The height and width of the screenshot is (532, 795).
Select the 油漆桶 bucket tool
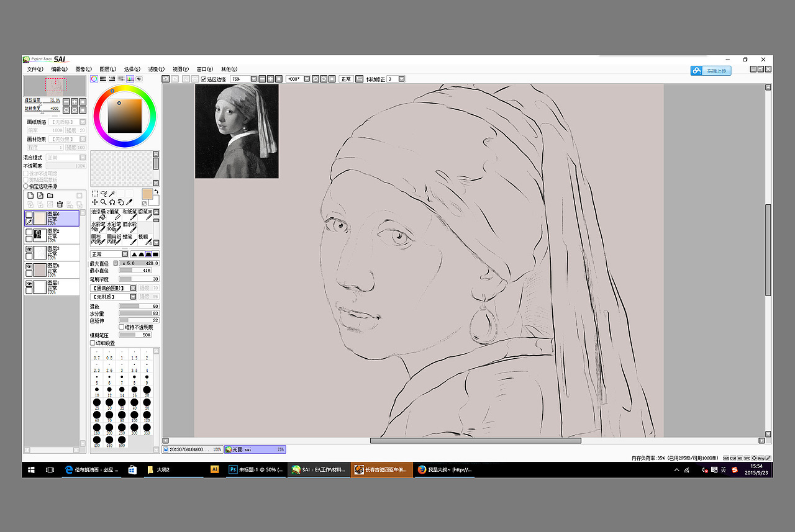[98, 215]
